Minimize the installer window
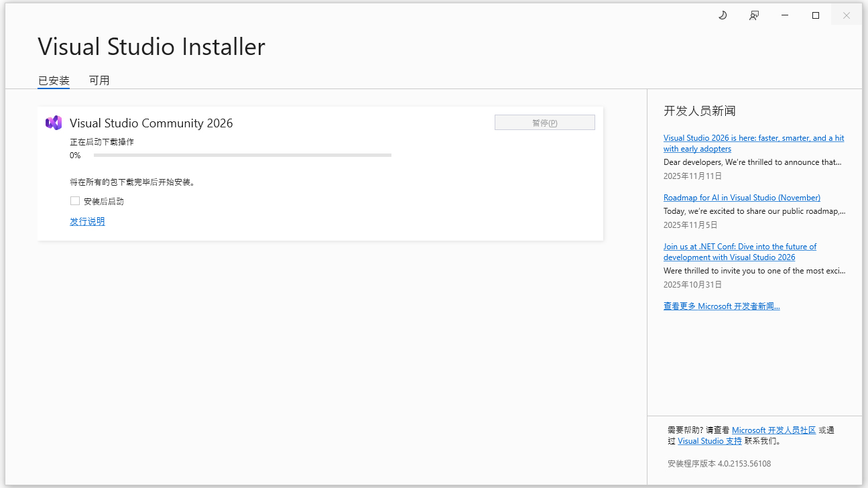 click(x=784, y=14)
